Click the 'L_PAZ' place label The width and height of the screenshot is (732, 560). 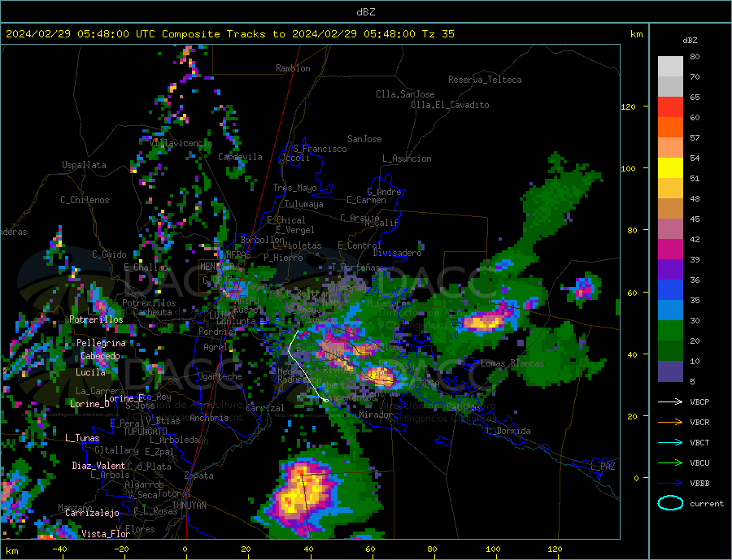pyautogui.click(x=603, y=467)
